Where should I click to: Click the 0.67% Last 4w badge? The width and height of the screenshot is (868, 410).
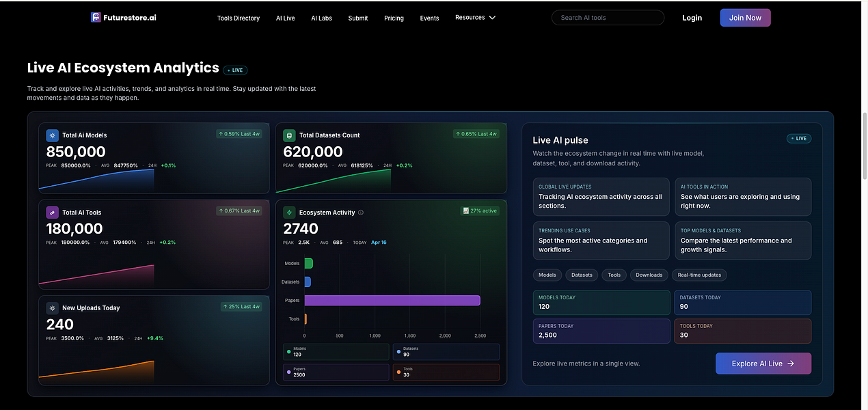[239, 210]
